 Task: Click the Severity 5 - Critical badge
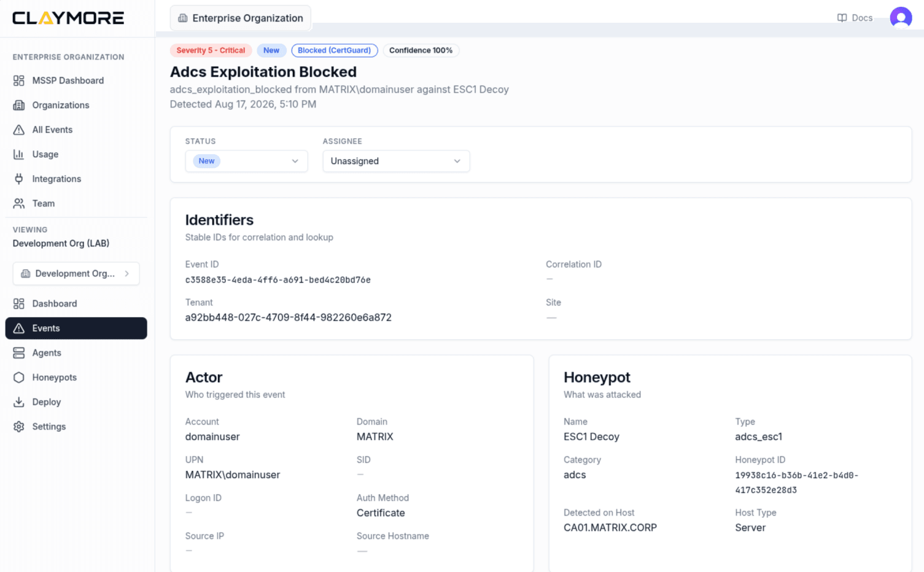(211, 50)
